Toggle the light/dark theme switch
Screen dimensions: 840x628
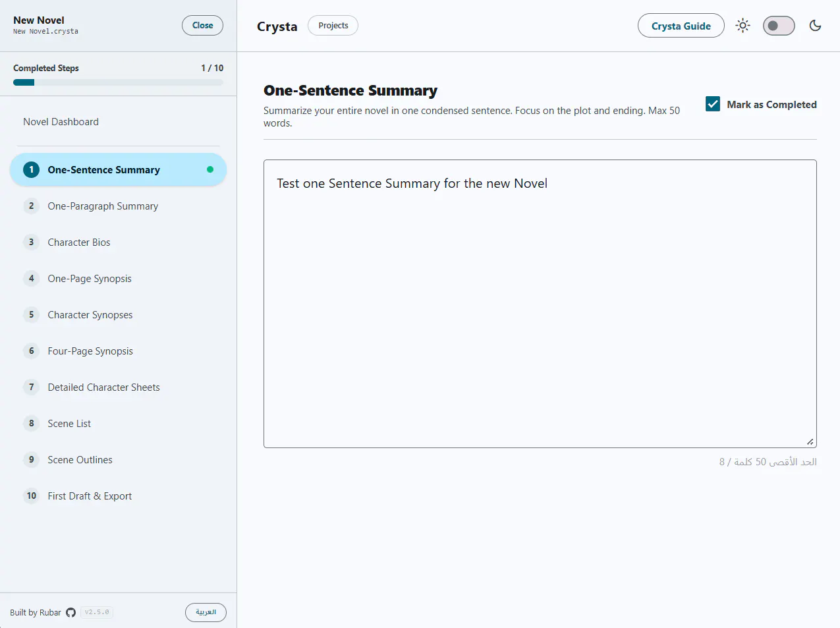click(x=779, y=26)
